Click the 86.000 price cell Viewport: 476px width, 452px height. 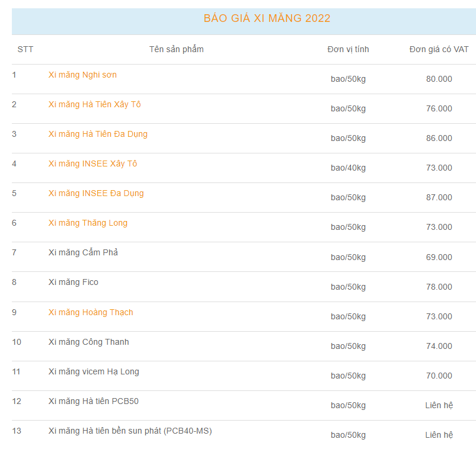coord(439,139)
